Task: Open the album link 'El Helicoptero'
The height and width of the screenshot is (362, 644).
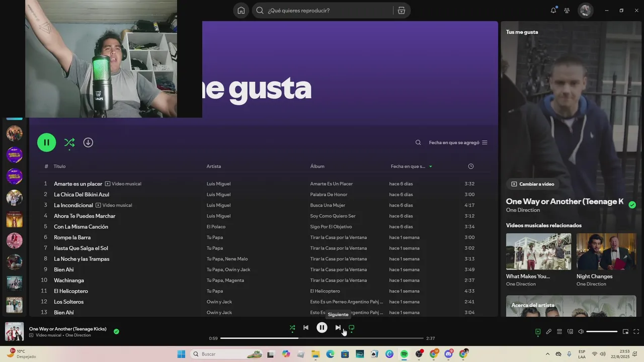Action: click(x=325, y=291)
